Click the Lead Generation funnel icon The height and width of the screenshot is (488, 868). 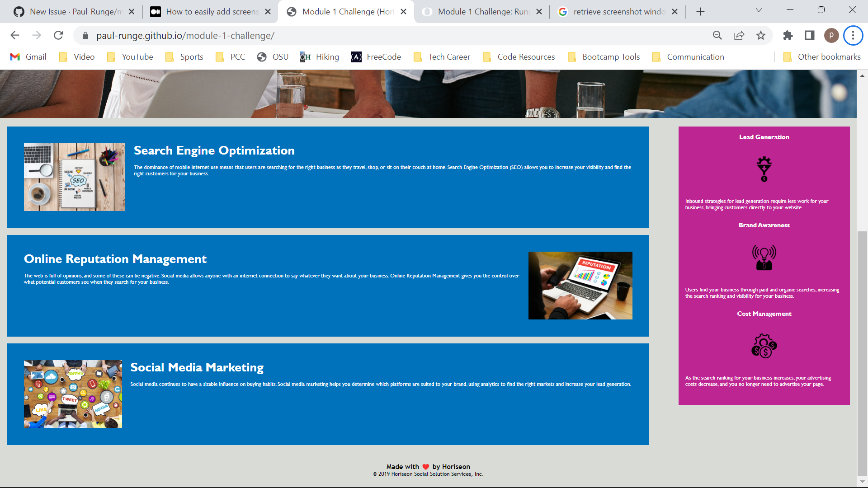click(764, 169)
